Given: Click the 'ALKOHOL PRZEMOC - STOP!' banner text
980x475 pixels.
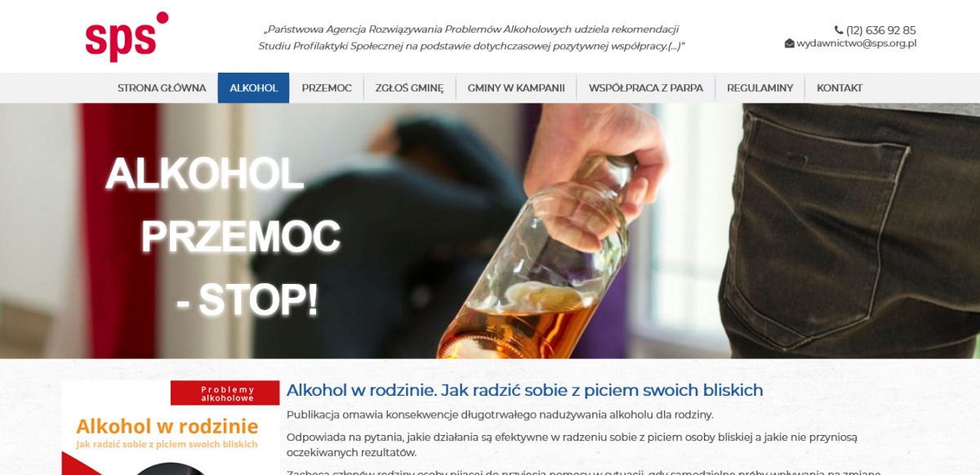Looking at the screenshot, I should (x=222, y=237).
